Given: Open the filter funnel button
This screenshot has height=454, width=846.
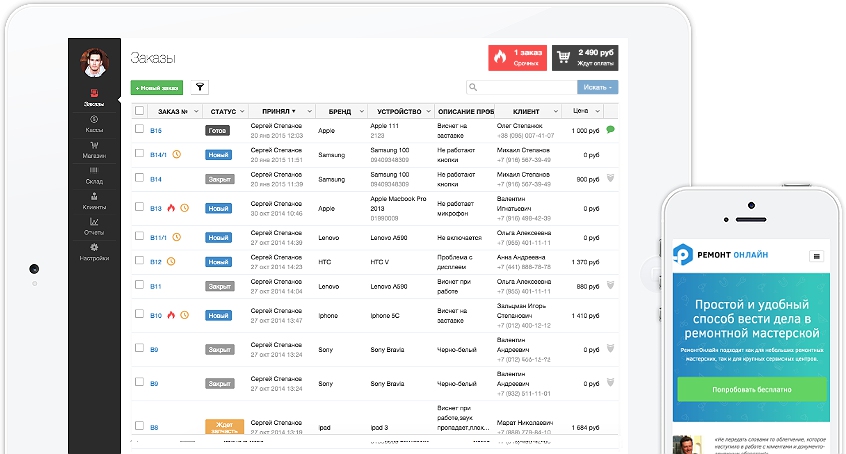Looking at the screenshot, I should (200, 87).
